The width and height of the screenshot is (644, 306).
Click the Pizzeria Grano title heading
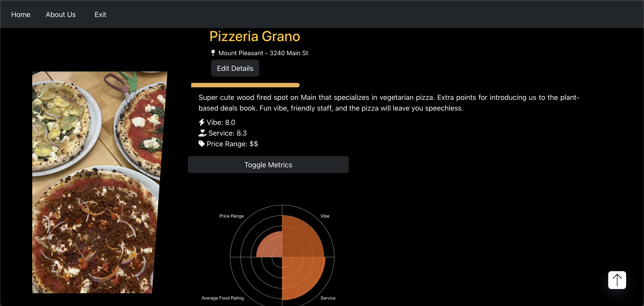(x=254, y=36)
